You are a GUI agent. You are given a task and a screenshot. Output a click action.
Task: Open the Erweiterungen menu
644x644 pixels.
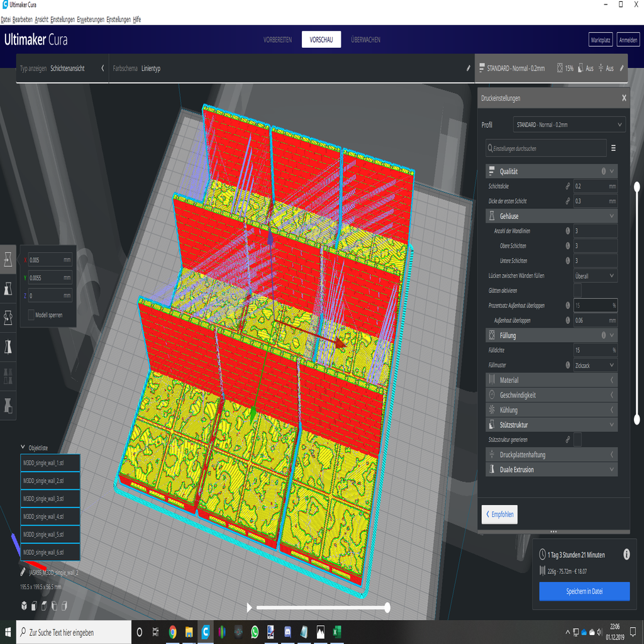click(x=91, y=19)
